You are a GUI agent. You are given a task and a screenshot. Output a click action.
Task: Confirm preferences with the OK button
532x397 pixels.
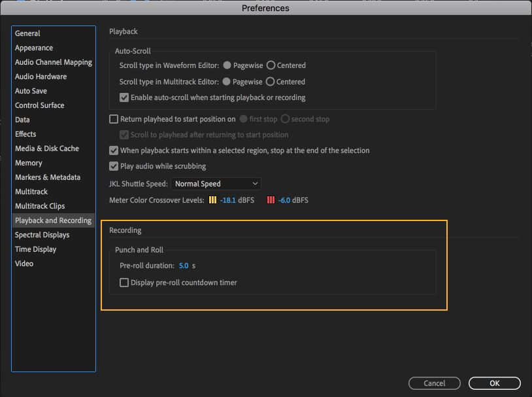pyautogui.click(x=494, y=383)
